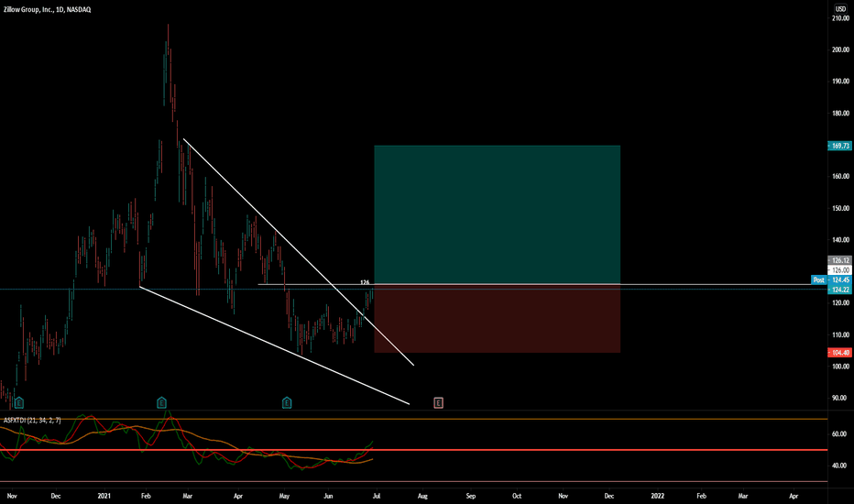Click the 124.22 last price label
854x504 pixels.
[840, 290]
